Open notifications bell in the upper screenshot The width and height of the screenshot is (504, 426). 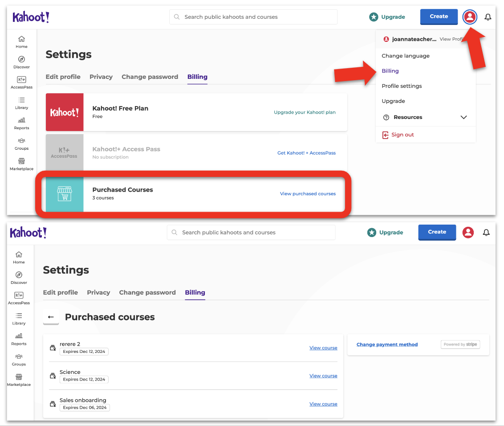pyautogui.click(x=488, y=17)
